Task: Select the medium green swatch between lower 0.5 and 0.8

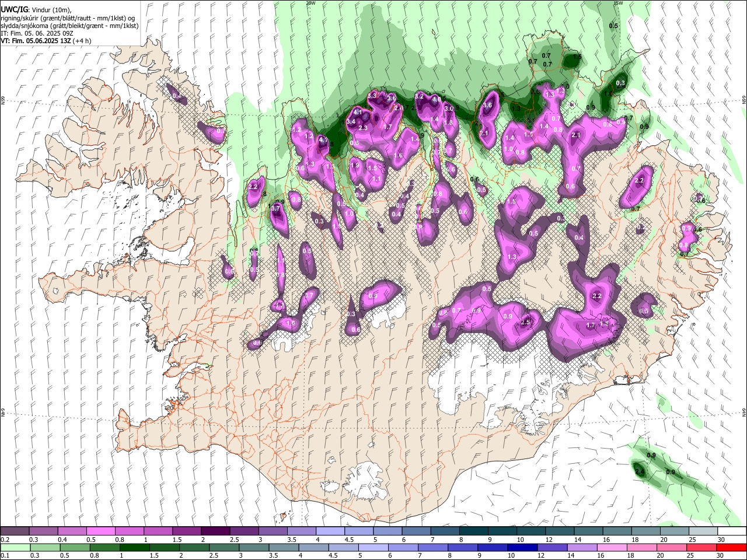Action: pyautogui.click(x=74, y=548)
